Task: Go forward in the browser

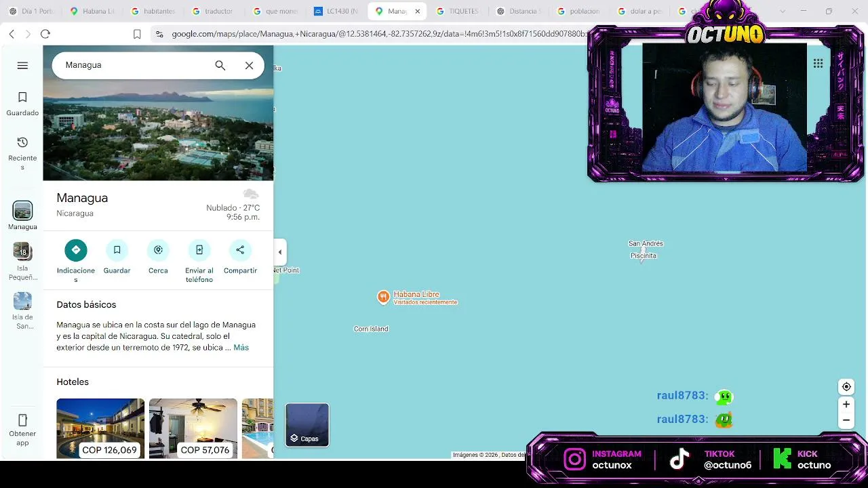Action: 28,34
